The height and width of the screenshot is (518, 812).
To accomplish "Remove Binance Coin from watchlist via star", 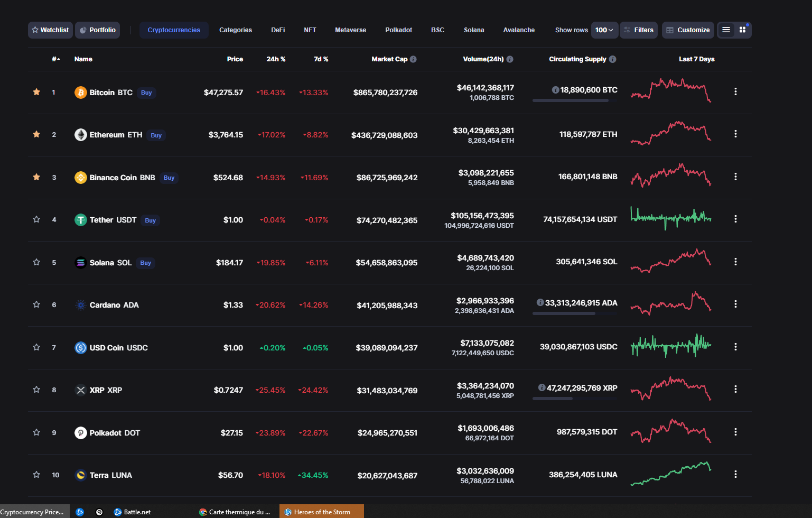I will point(36,177).
